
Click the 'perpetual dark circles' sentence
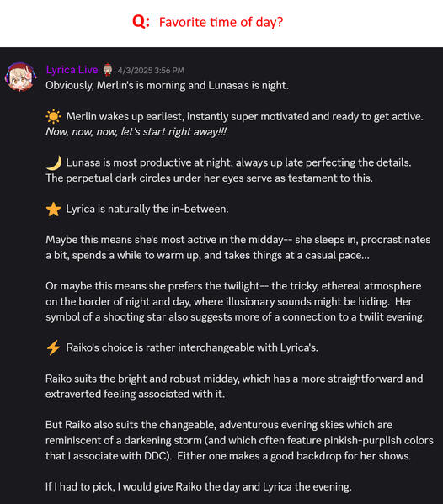(x=209, y=178)
